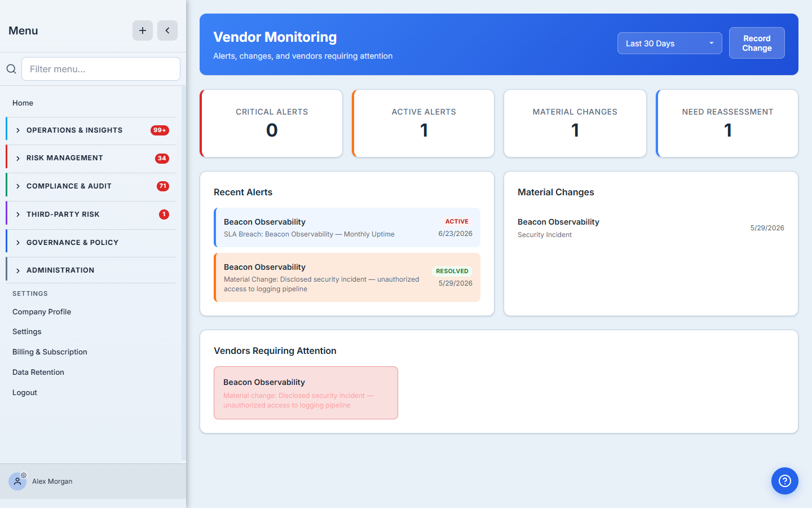Open the Need Reassessment card
Image resolution: width=812 pixels, height=508 pixels.
point(727,124)
